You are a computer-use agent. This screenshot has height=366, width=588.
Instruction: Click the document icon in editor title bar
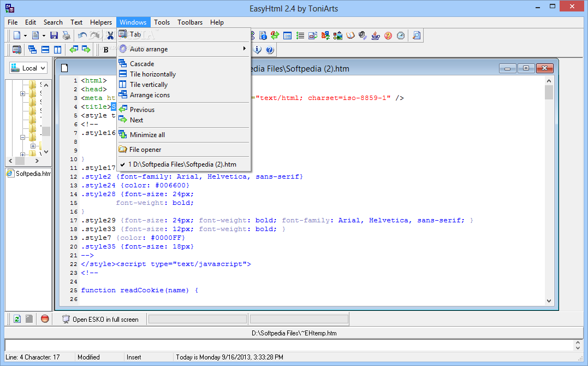coord(64,68)
